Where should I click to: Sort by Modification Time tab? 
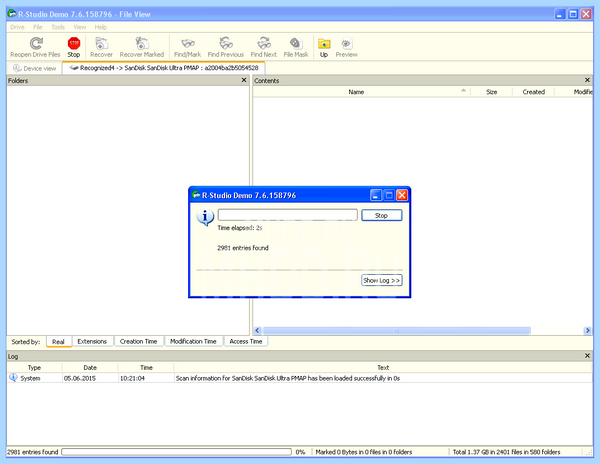coord(193,341)
